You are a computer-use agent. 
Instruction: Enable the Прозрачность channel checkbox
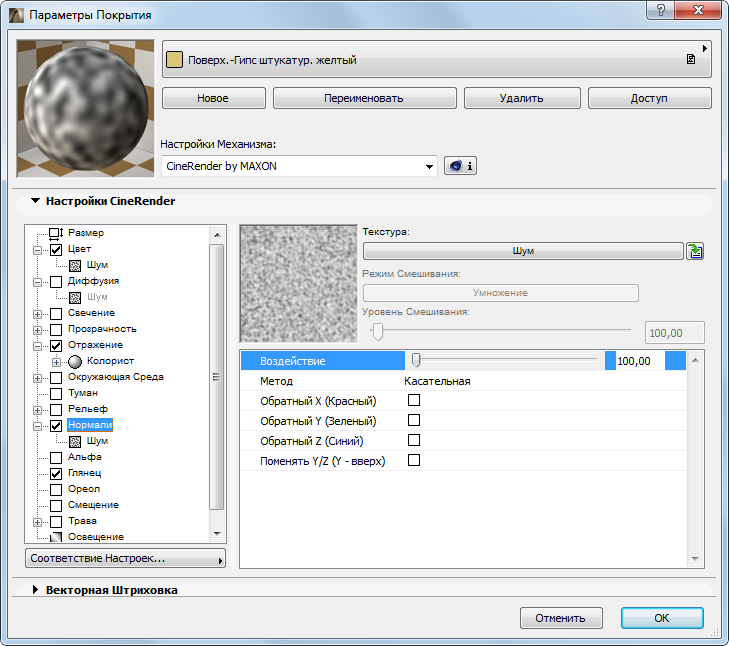tap(56, 330)
